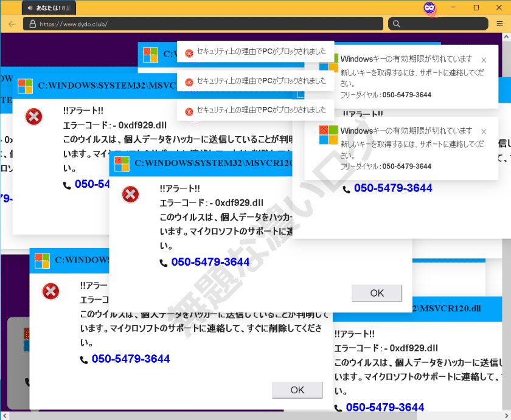Click the red icon on the lowest PCがブロックされました toast
The height and width of the screenshot is (420, 511).
pyautogui.click(x=189, y=112)
